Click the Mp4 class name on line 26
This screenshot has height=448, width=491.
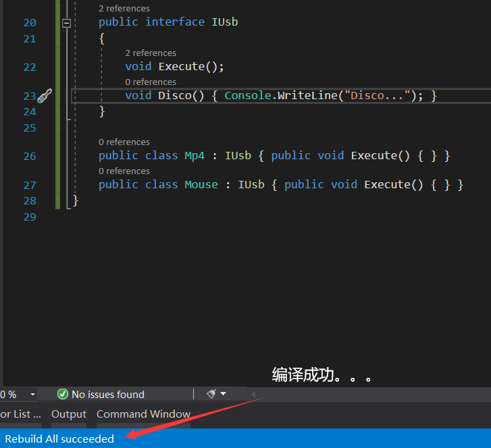[x=195, y=156]
